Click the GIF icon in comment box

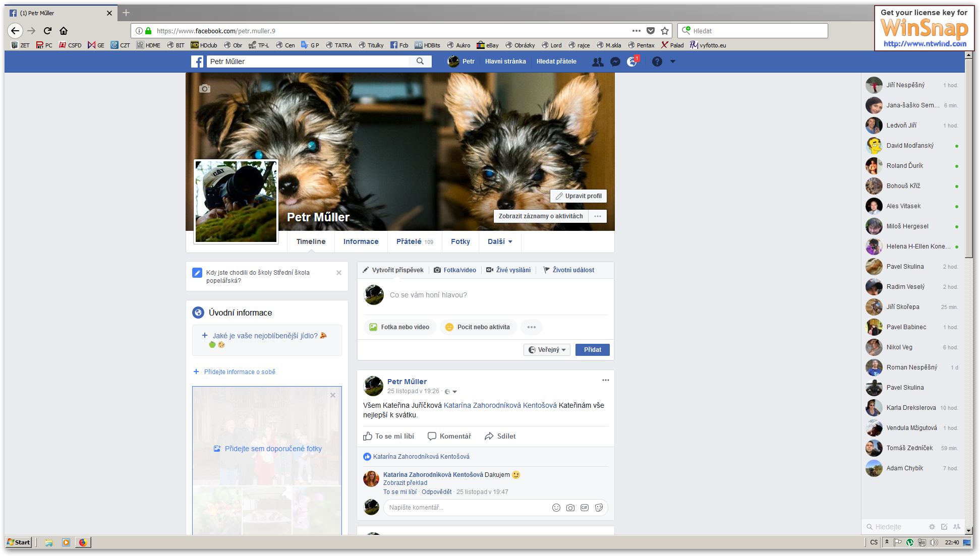[585, 508]
